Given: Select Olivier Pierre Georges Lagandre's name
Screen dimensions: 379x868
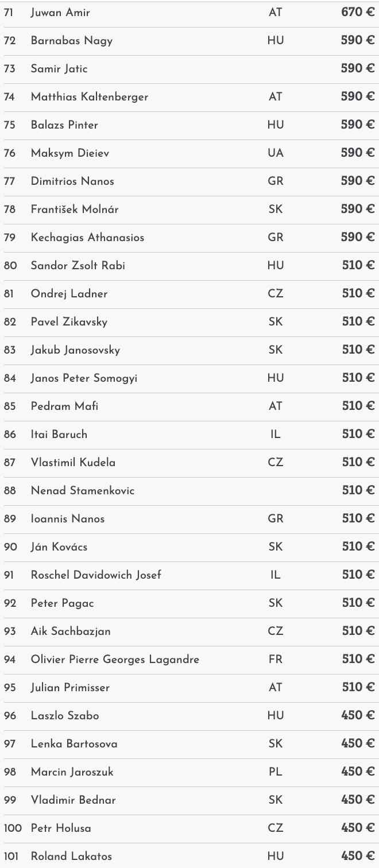Looking at the screenshot, I should (x=115, y=660).
